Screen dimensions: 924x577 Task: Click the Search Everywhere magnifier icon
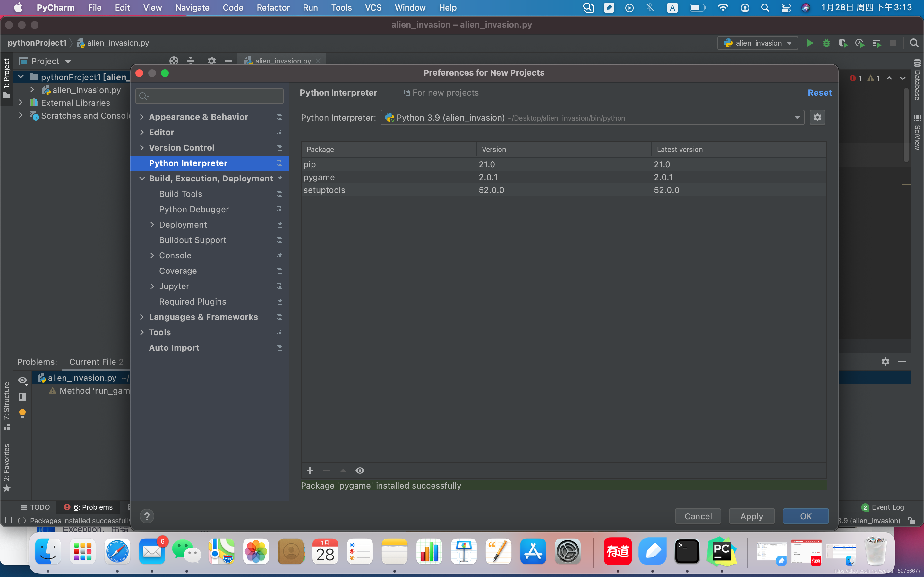914,43
